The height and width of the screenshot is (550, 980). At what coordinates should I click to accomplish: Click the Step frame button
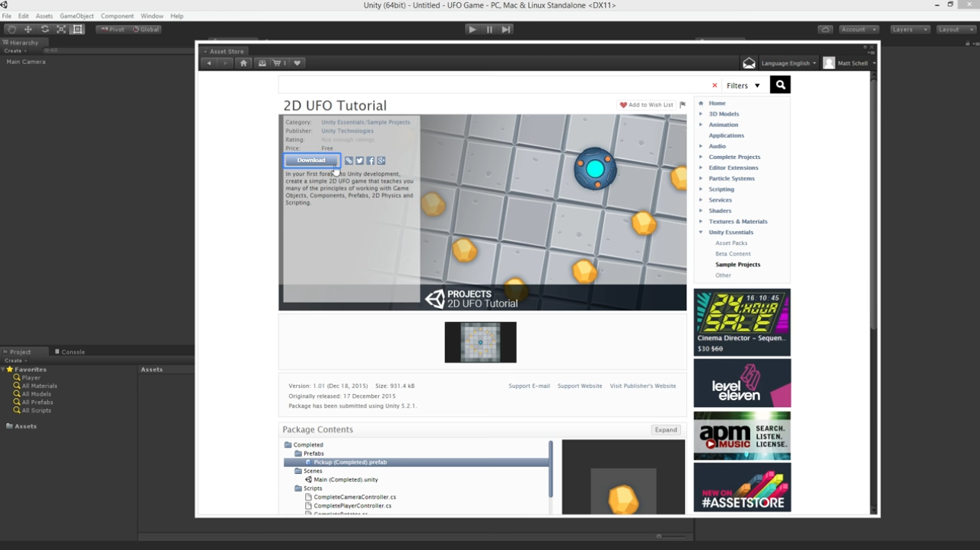(x=506, y=30)
